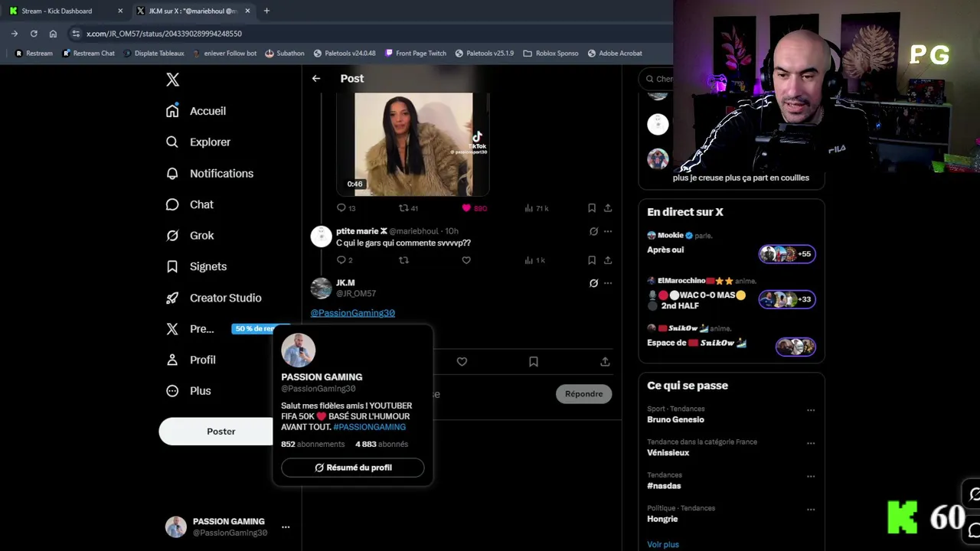The width and height of the screenshot is (980, 551).
Task: Click the X logo in sidebar
Action: [x=172, y=80]
